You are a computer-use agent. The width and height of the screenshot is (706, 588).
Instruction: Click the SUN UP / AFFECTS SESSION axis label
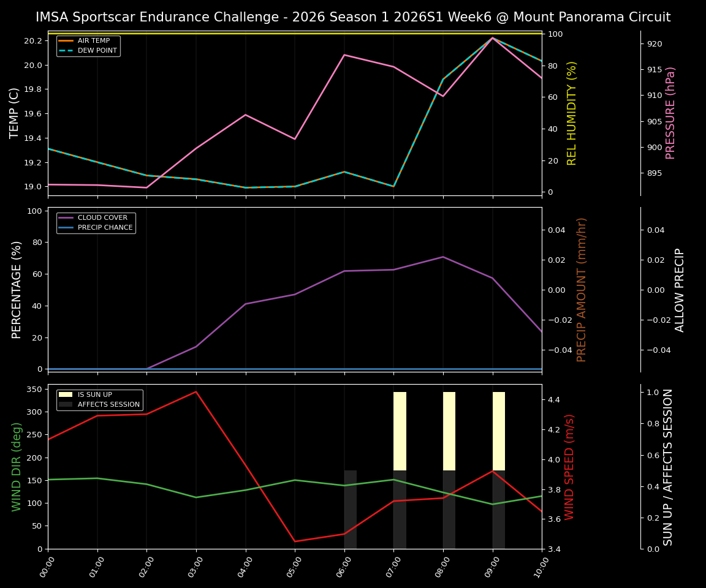point(668,467)
